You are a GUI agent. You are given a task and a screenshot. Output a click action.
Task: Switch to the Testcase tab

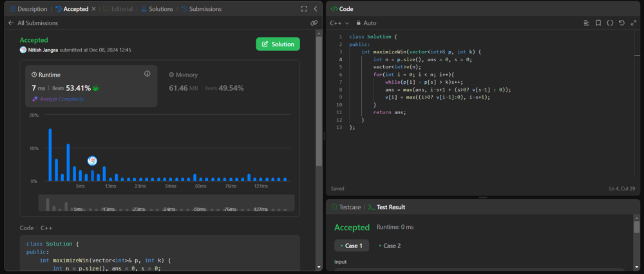pos(346,207)
